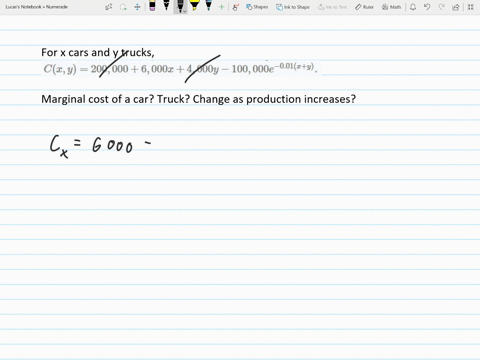Select the object select tool icon

coord(109,7)
